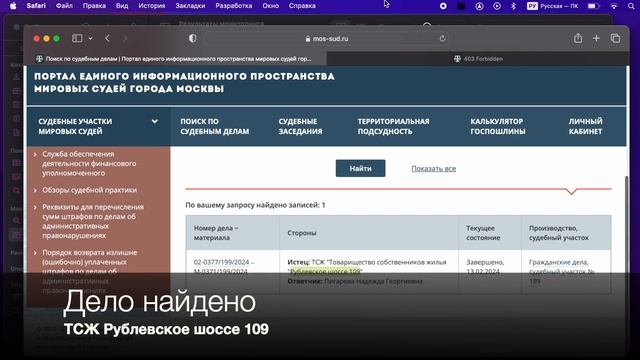Screen dimensions: 640x360
Task: Open Spotlight search icon
Action: point(631,6)
